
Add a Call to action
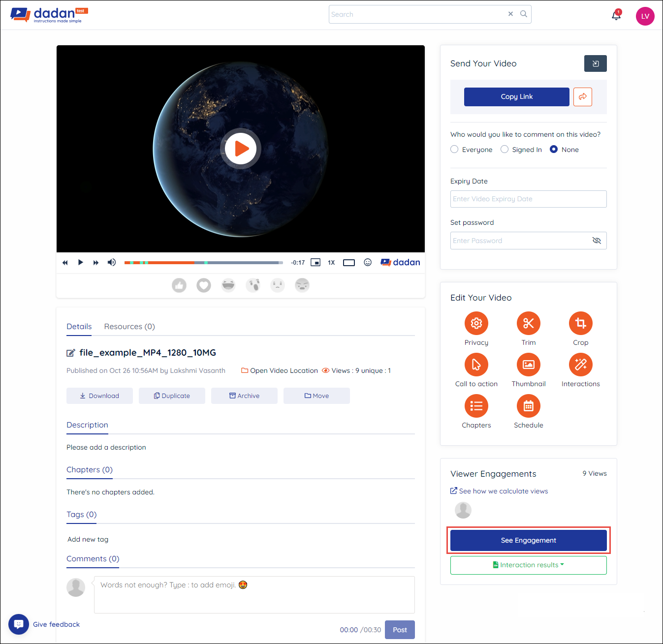click(x=476, y=365)
